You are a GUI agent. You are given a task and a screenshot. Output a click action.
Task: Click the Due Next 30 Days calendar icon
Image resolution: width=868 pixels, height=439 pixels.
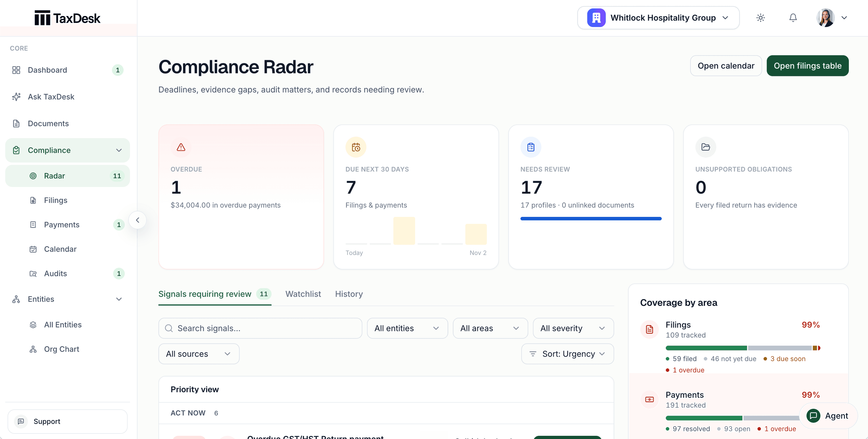[356, 147]
